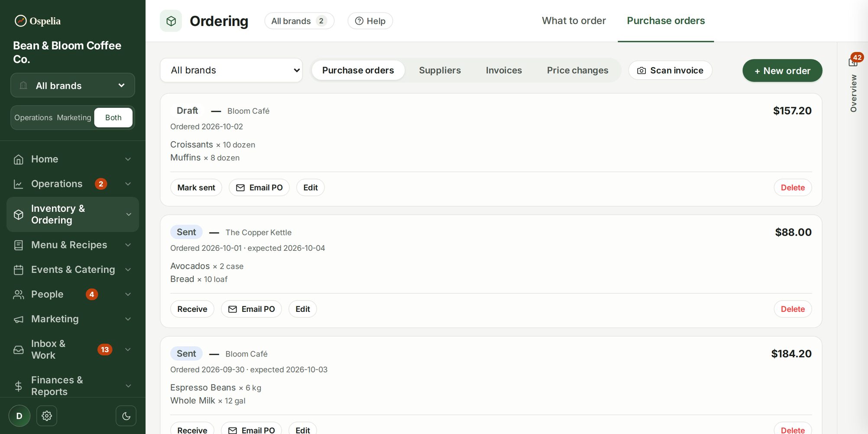The height and width of the screenshot is (434, 868).
Task: Switch view to Marketing mode
Action: pos(74,118)
